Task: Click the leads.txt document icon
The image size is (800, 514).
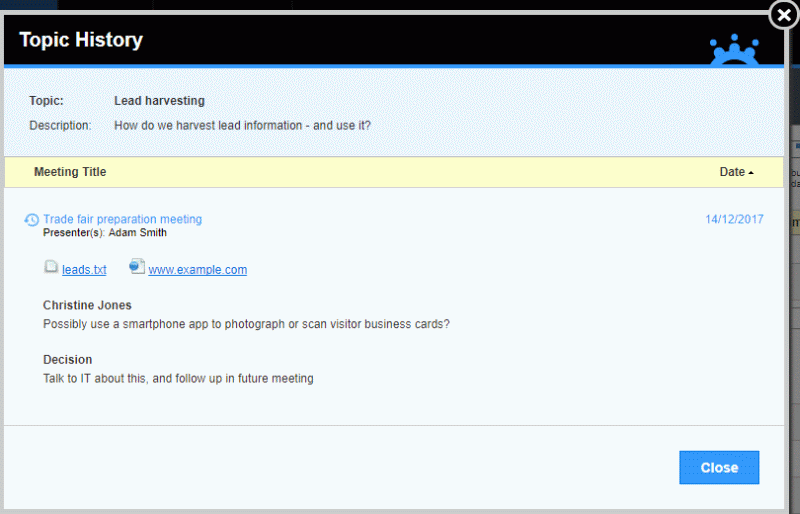Action: tap(51, 267)
